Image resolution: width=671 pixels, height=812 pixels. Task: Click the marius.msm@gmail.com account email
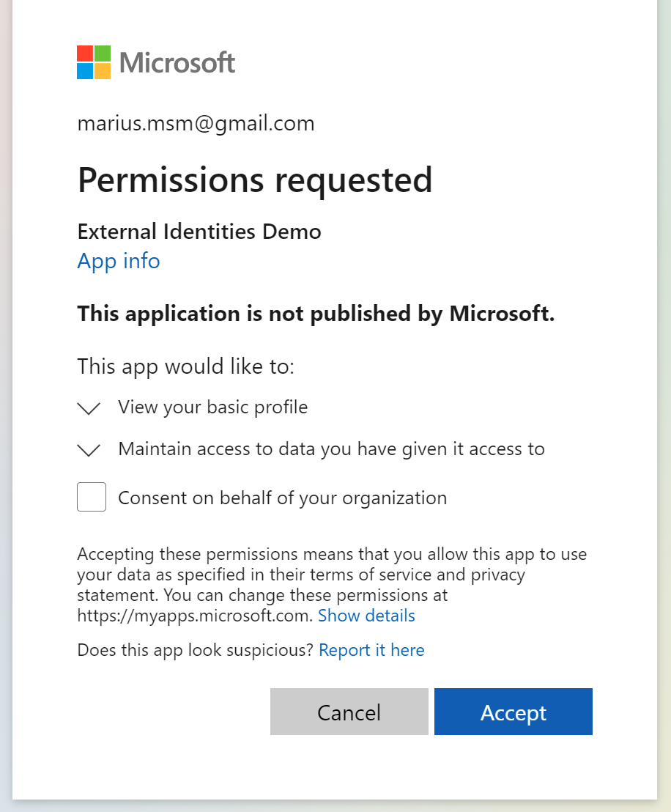pos(196,124)
